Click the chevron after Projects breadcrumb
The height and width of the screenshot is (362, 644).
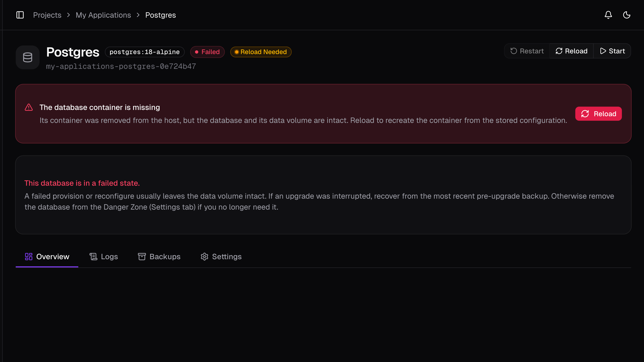68,15
